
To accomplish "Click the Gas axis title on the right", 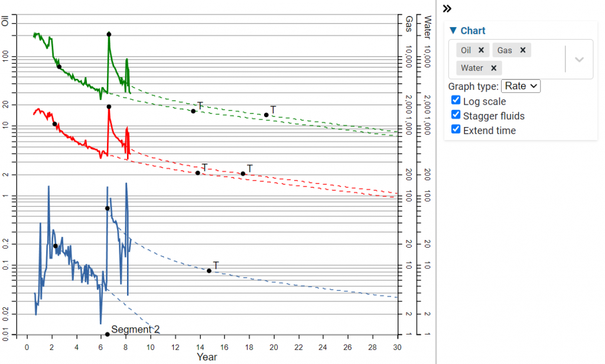I will pyautogui.click(x=409, y=24).
